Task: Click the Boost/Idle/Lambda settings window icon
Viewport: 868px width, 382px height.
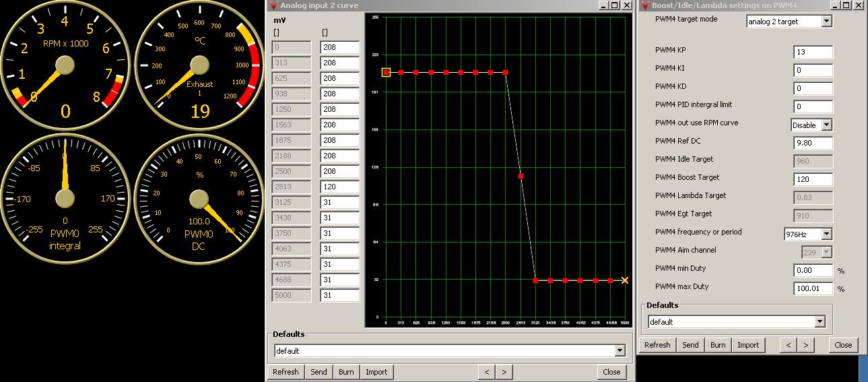Action: (x=644, y=5)
